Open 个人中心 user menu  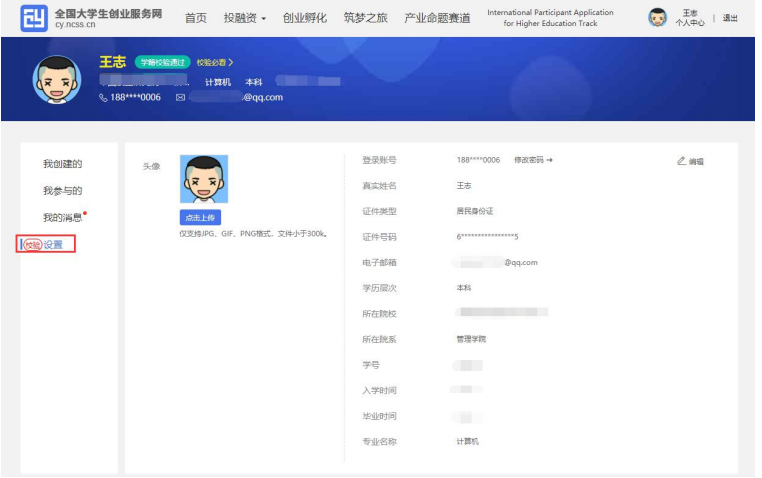[689, 18]
